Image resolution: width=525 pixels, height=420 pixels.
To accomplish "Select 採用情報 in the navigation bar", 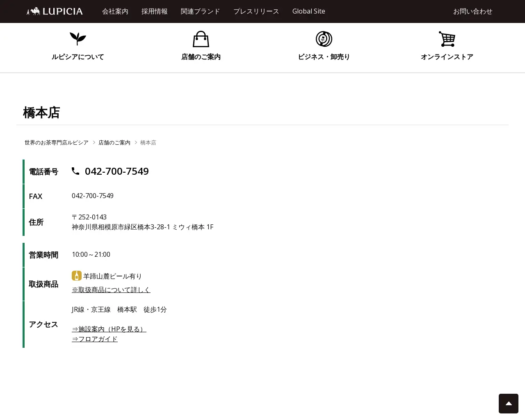I will [x=154, y=11].
